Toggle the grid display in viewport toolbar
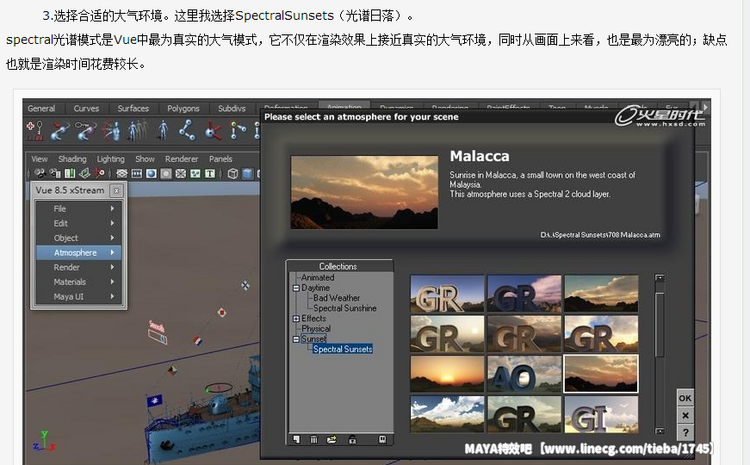The height and width of the screenshot is (465, 750). coord(122,173)
